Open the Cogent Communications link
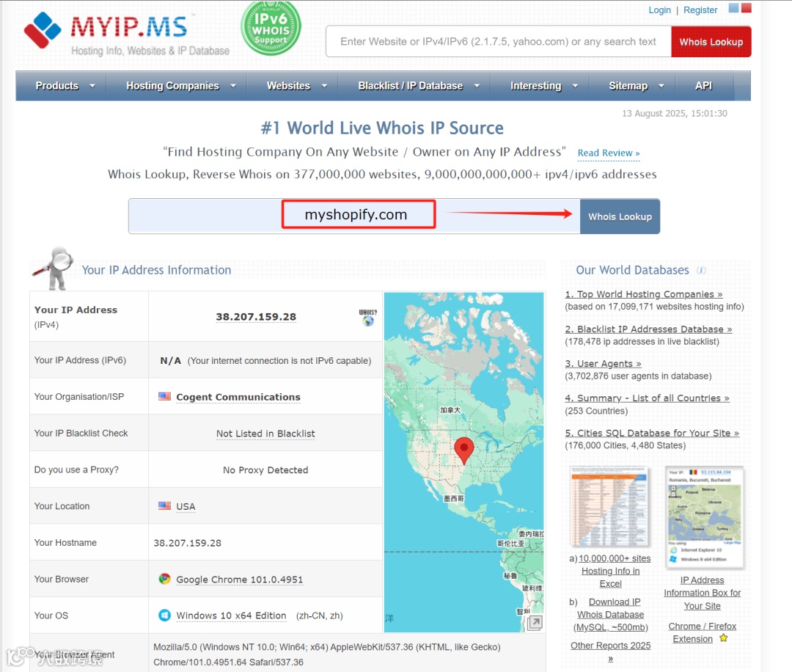Image resolution: width=792 pixels, height=672 pixels. coord(238,397)
